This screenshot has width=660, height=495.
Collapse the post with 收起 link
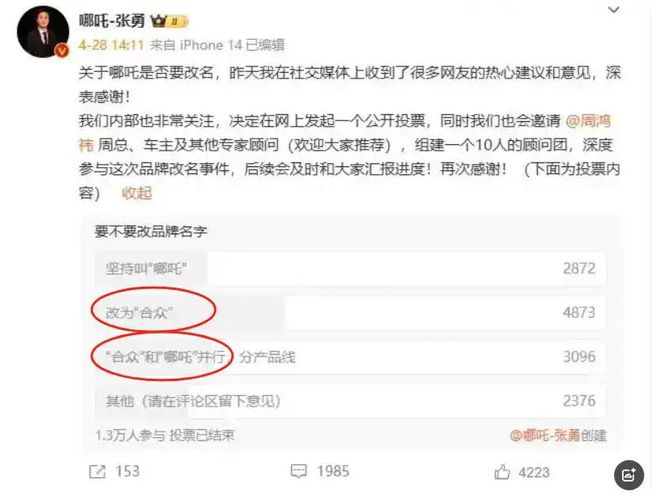click(x=137, y=193)
